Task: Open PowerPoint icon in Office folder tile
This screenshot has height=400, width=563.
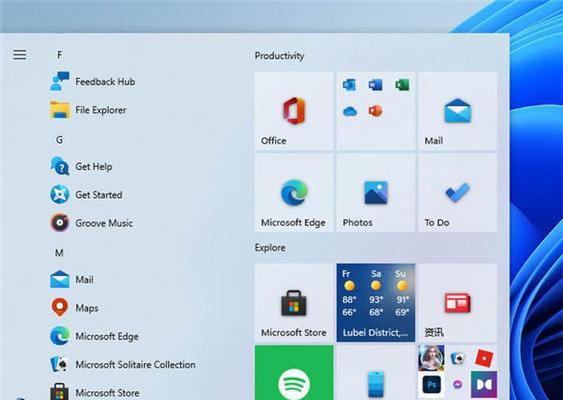Action: pyautogui.click(x=376, y=111)
